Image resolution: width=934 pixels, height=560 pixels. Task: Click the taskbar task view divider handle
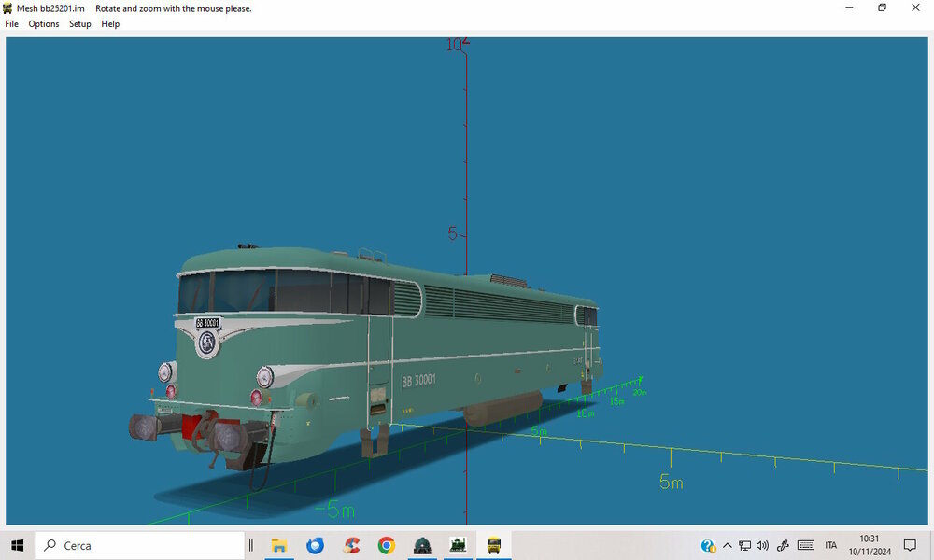coord(250,545)
